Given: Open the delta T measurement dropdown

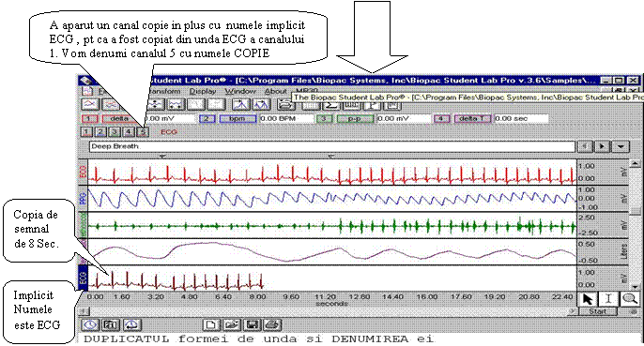Looking at the screenshot, I should [x=472, y=119].
